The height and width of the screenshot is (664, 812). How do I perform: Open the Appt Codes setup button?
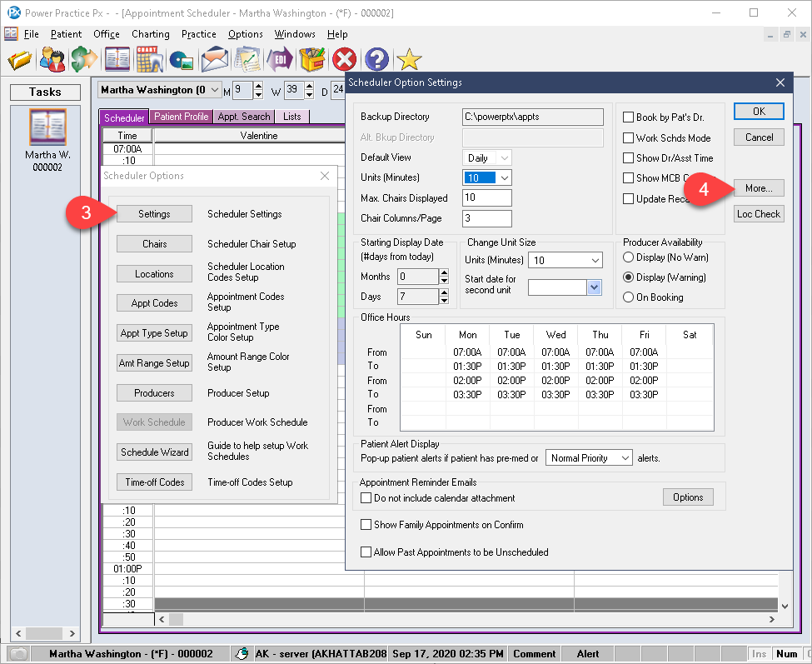(x=154, y=303)
